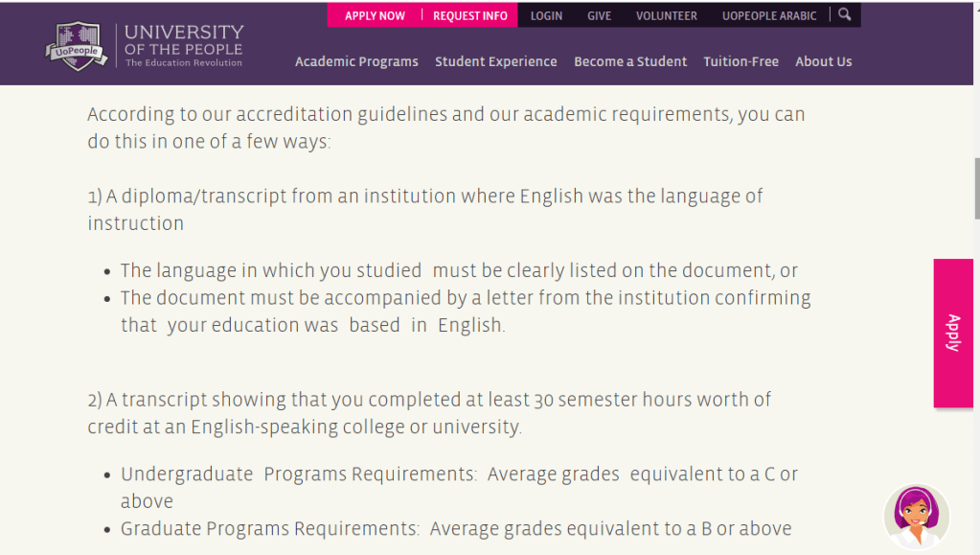Open the LOGIN link

tap(546, 16)
